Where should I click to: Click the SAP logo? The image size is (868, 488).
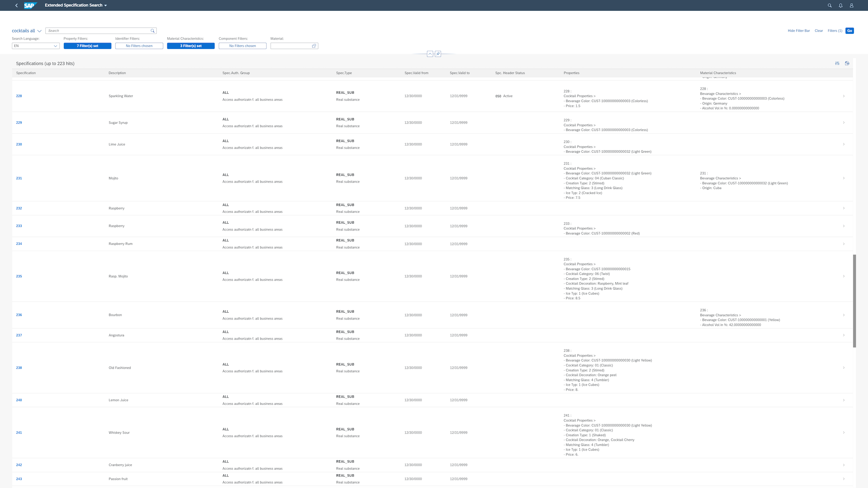coord(30,5)
